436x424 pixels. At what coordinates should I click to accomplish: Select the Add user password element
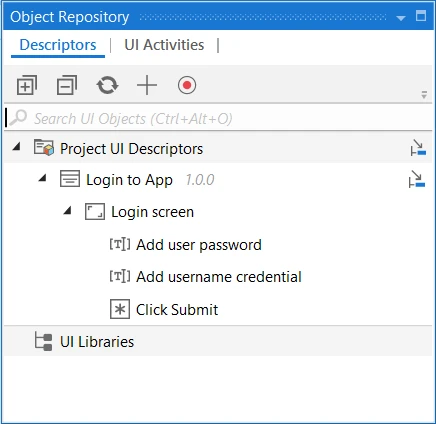[x=199, y=245]
